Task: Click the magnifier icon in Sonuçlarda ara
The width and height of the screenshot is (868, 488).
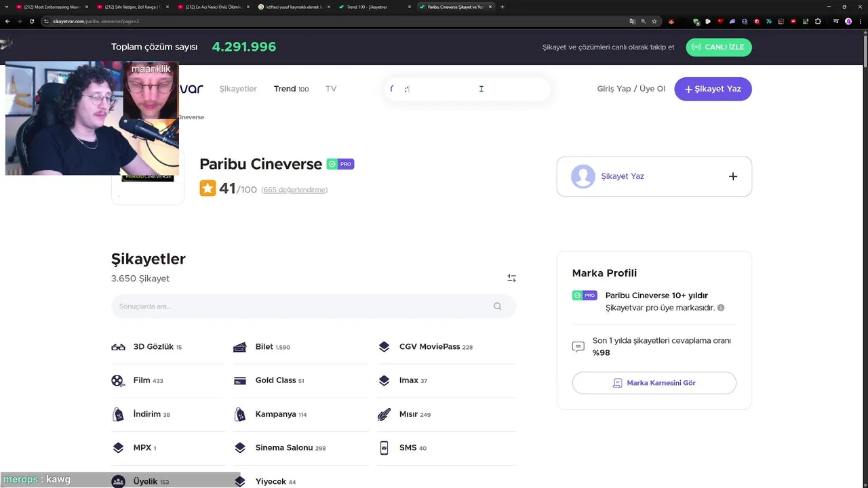Action: (x=498, y=306)
